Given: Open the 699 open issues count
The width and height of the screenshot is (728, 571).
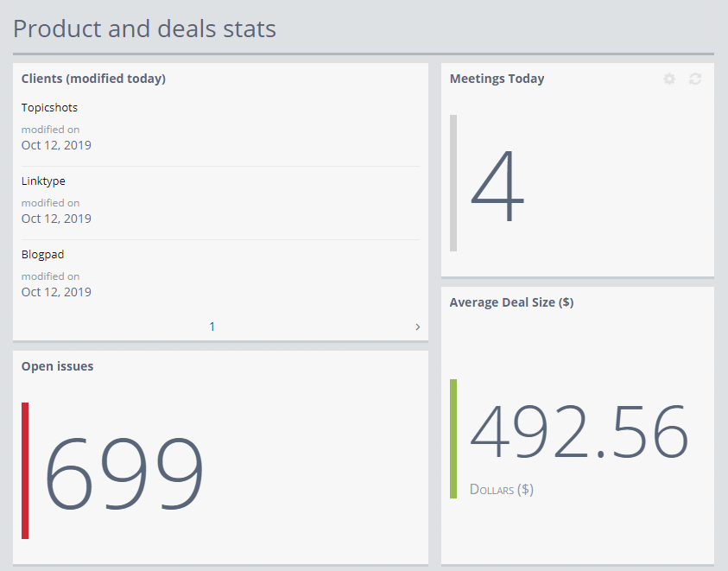Looking at the screenshot, I should 124,473.
